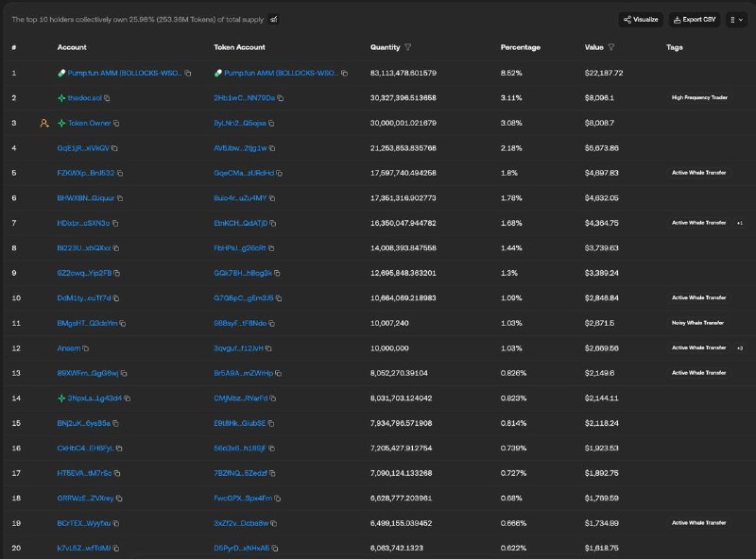This screenshot has height=559, width=756.
Task: Click the chart icon next to the top holders summary
Action: pyautogui.click(x=274, y=19)
